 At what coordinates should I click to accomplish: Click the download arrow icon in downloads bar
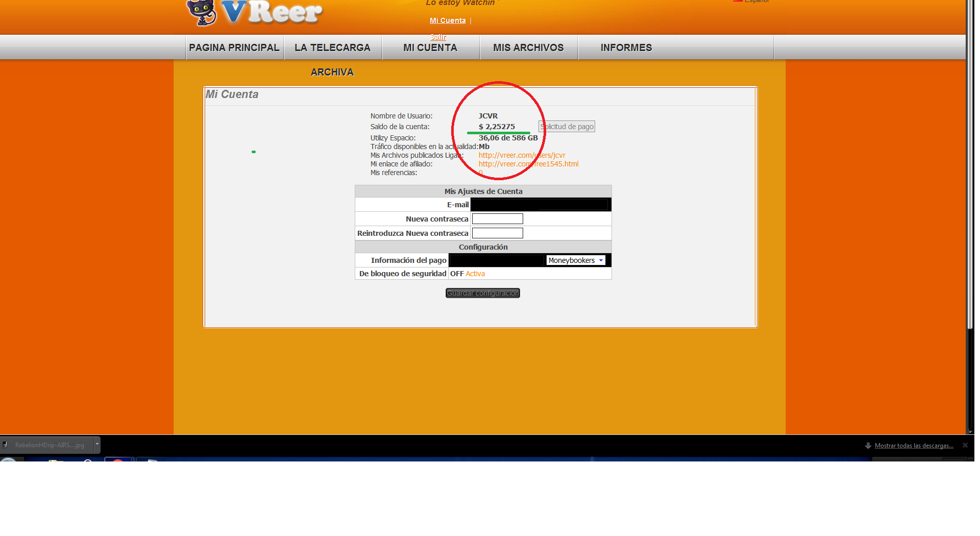[x=868, y=446]
